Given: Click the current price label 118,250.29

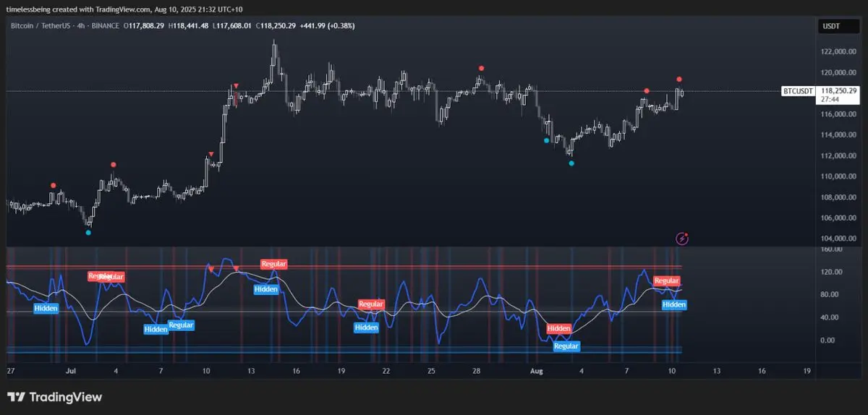Looking at the screenshot, I should [x=839, y=91].
